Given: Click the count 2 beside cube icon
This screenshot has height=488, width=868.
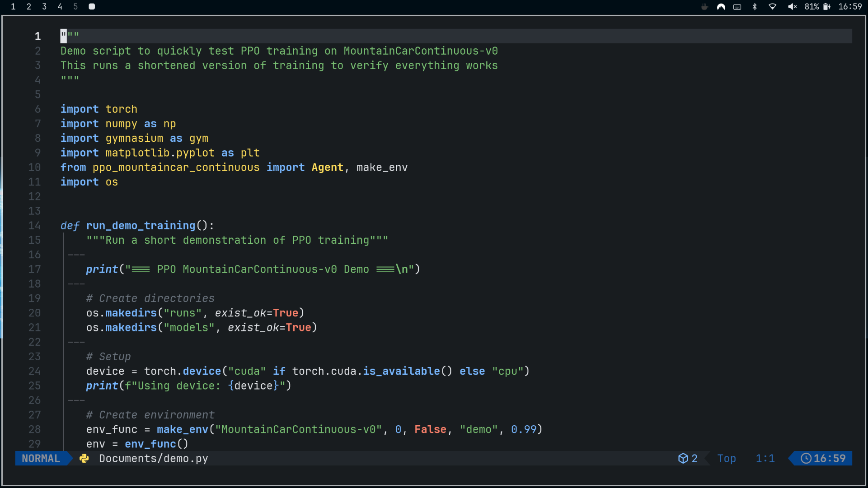Looking at the screenshot, I should click(694, 458).
